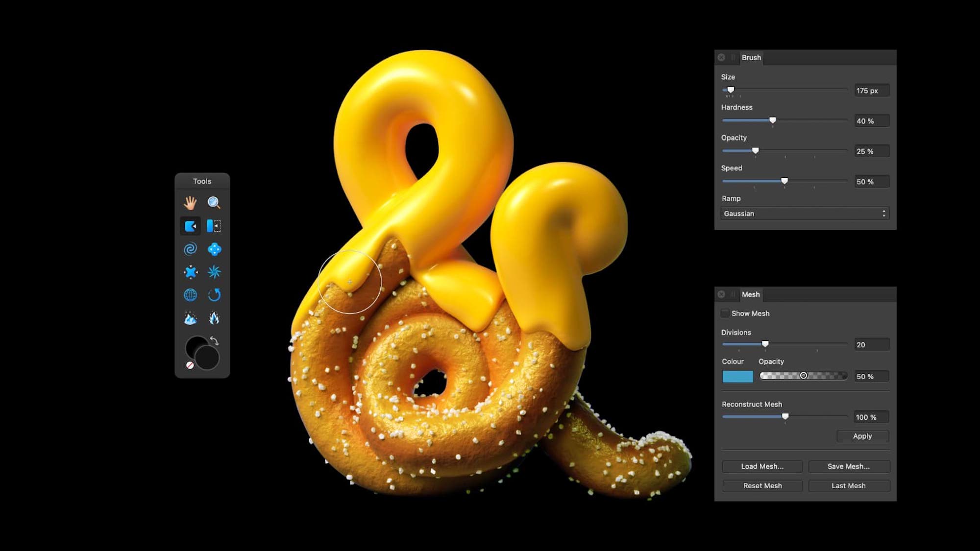The width and height of the screenshot is (980, 551).
Task: Open the mesh Colour swatch picker
Action: tap(737, 376)
